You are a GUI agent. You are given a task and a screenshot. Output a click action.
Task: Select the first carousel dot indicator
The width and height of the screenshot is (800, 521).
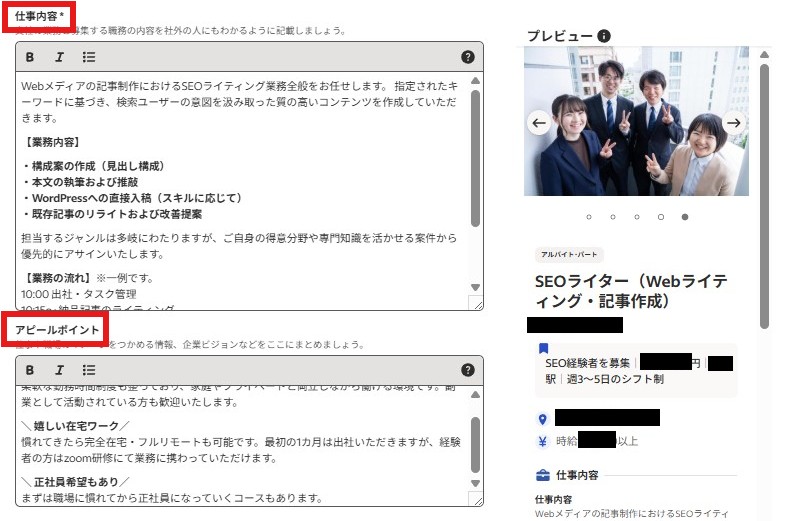588,216
